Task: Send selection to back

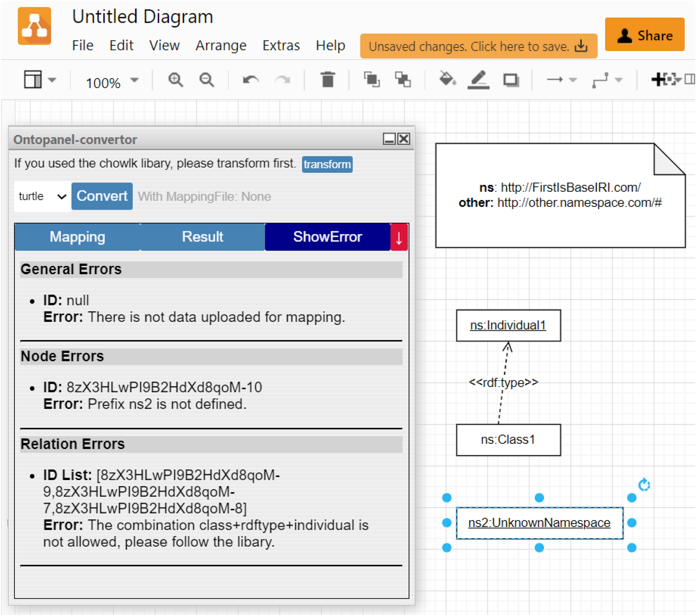Action: point(403,80)
